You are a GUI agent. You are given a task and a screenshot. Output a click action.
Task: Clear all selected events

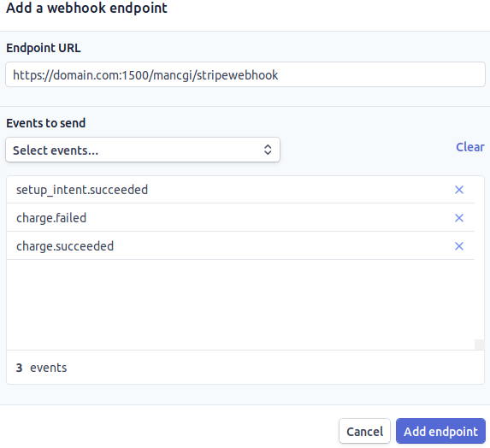[470, 147]
